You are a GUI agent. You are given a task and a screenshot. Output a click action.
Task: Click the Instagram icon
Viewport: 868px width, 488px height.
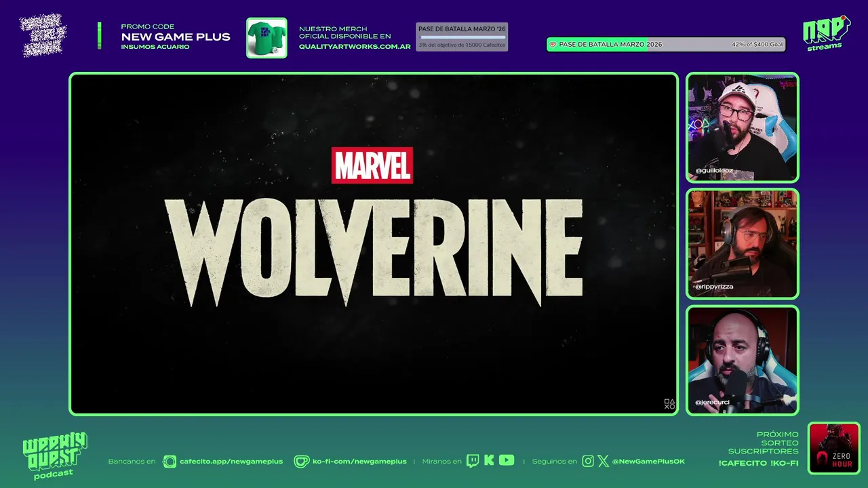coord(588,461)
